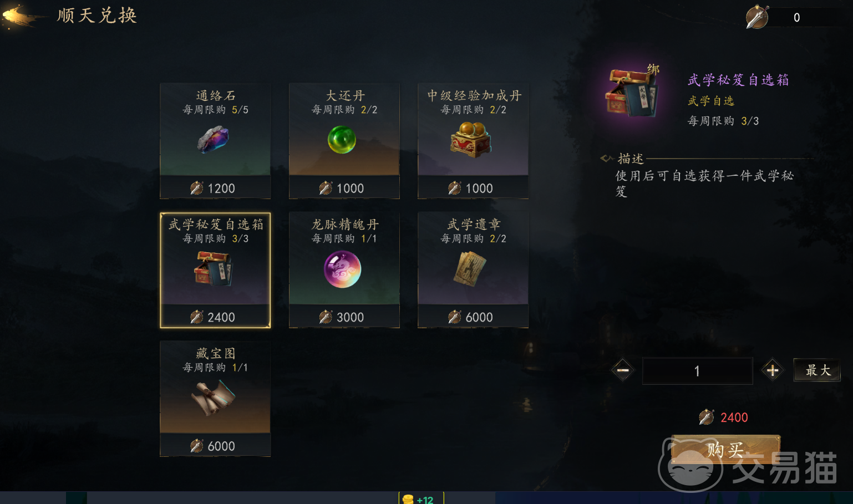Click the currency token icon at top right
This screenshot has width=853, height=504.
[x=757, y=17]
